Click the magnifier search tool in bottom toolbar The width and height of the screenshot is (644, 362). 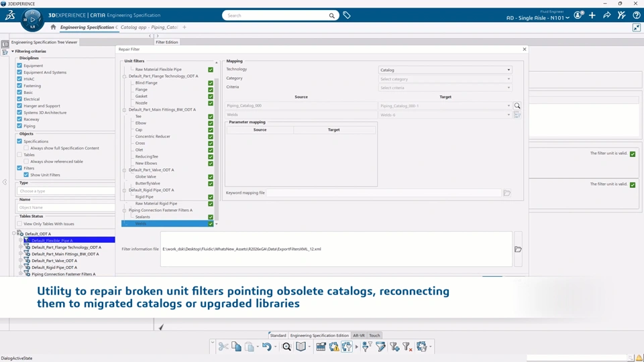pyautogui.click(x=286, y=347)
